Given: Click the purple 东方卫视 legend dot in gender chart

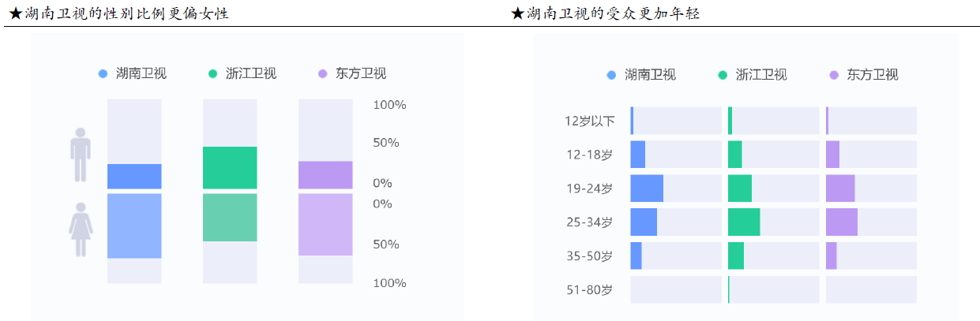Looking at the screenshot, I should [x=322, y=74].
